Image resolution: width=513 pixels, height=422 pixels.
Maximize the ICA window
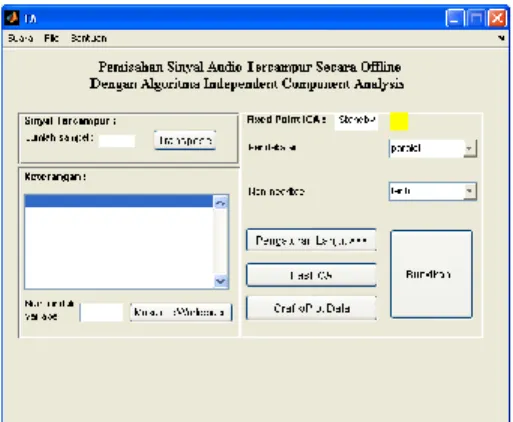click(476, 18)
